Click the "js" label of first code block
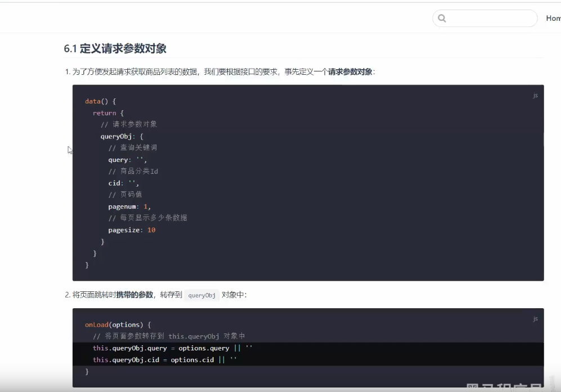Screen dimensions: 561x392 point(535,95)
